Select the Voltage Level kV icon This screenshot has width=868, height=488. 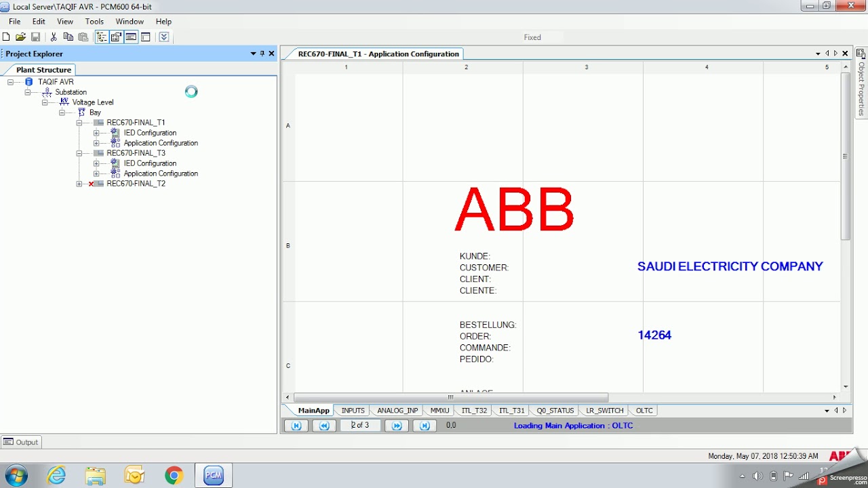64,102
